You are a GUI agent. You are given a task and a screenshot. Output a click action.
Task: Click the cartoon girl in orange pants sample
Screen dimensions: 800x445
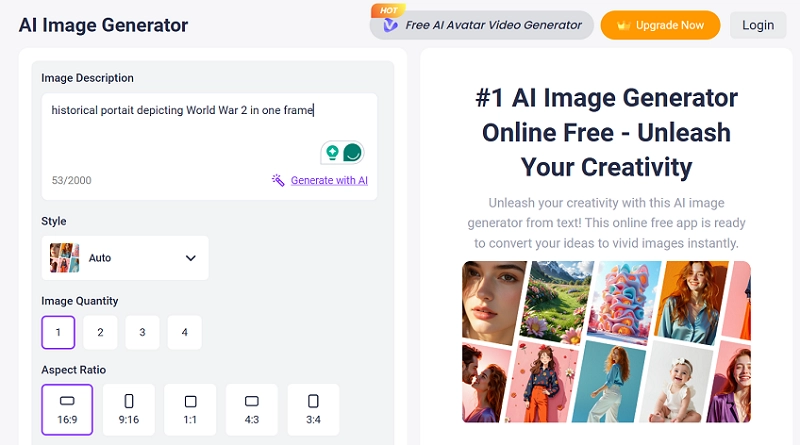542,382
